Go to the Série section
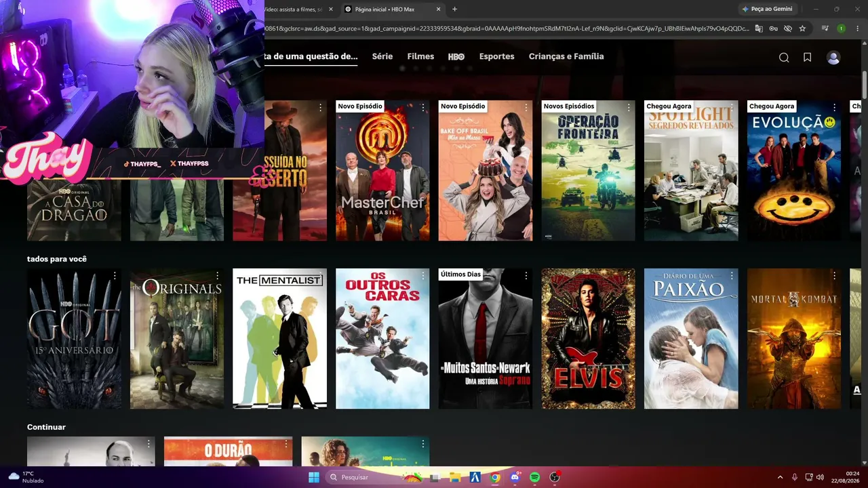Viewport: 868px width, 488px height. click(x=382, y=56)
